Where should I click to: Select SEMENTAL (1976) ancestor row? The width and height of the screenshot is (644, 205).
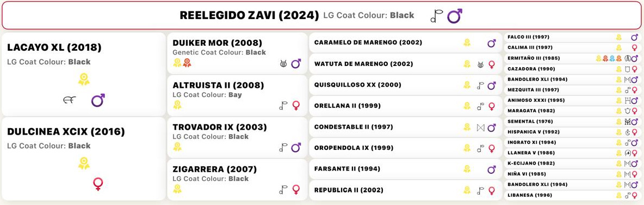(572, 122)
